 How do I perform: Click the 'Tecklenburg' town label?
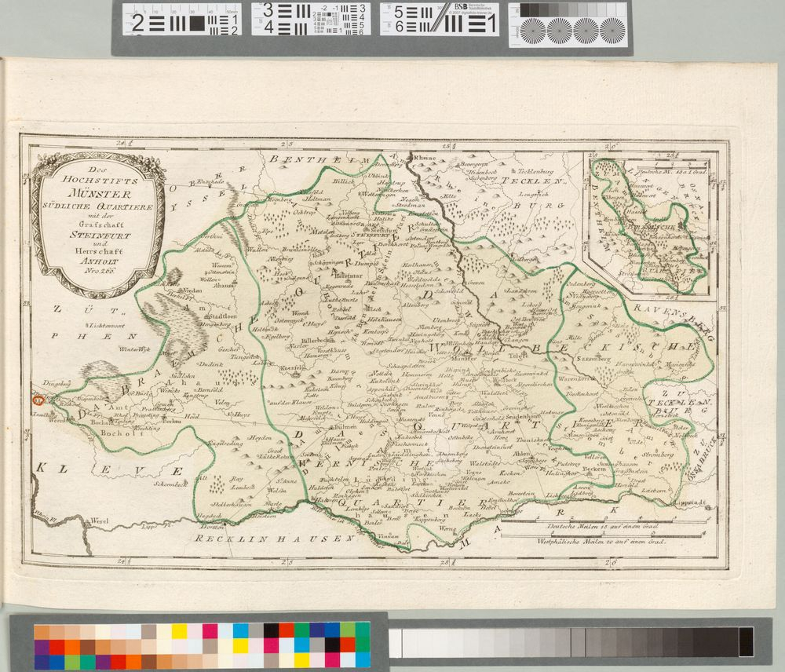[535, 170]
